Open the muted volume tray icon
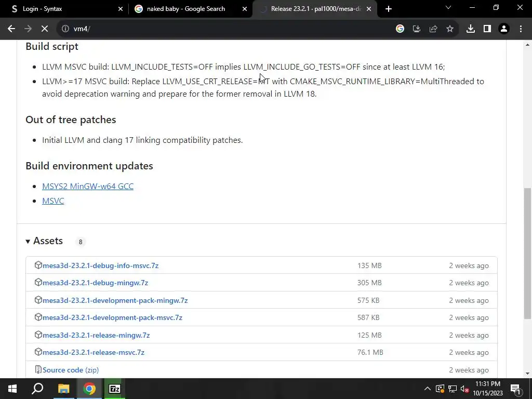Viewport: 532px width, 399px height. [x=465, y=389]
